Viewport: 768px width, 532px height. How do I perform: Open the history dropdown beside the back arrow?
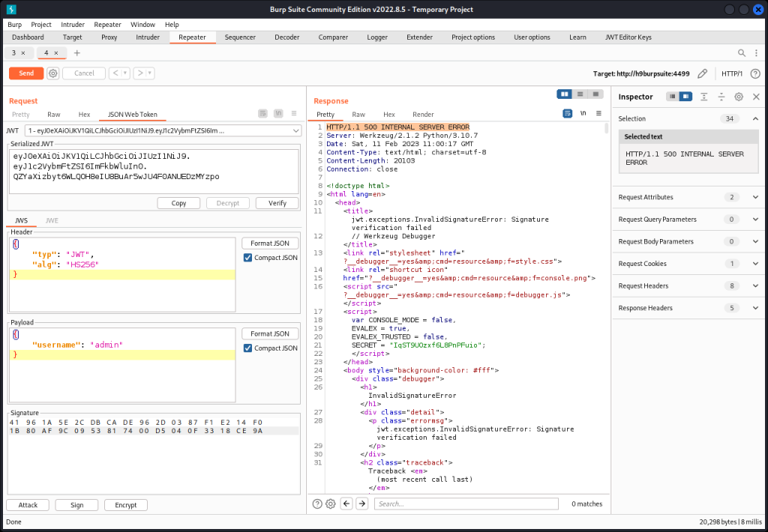(x=125, y=73)
